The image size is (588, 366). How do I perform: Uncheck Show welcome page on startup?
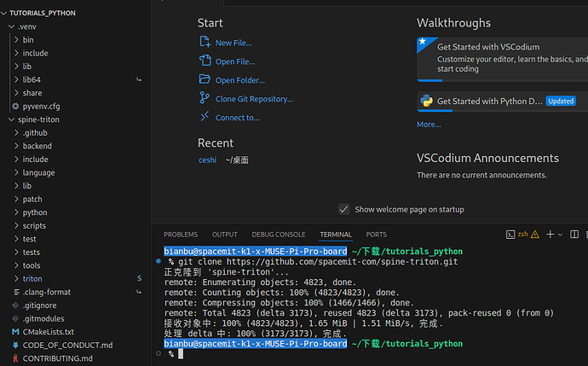pos(343,209)
